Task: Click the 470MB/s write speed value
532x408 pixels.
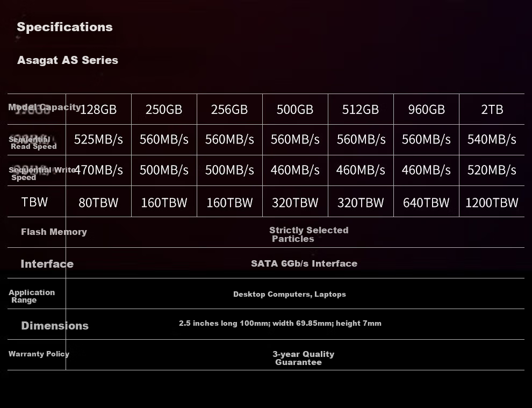Action: [98, 170]
